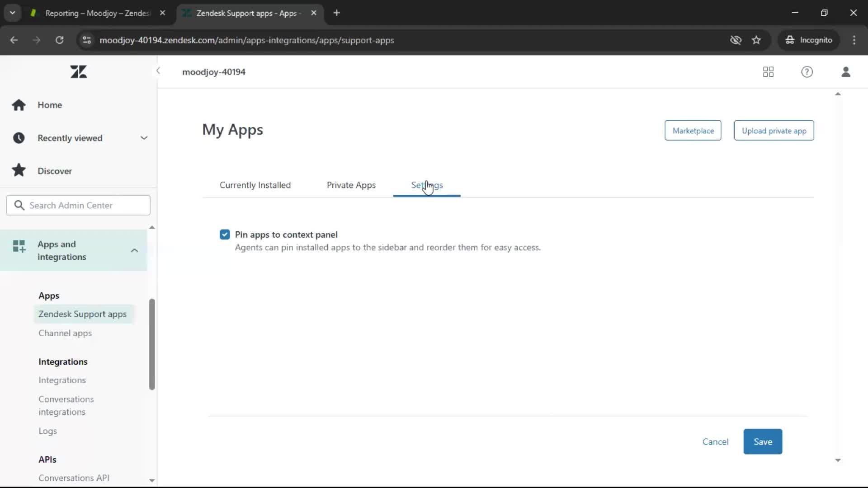Screen dimensions: 868x488
Task: Open the Marketplace button
Action: click(x=693, y=131)
